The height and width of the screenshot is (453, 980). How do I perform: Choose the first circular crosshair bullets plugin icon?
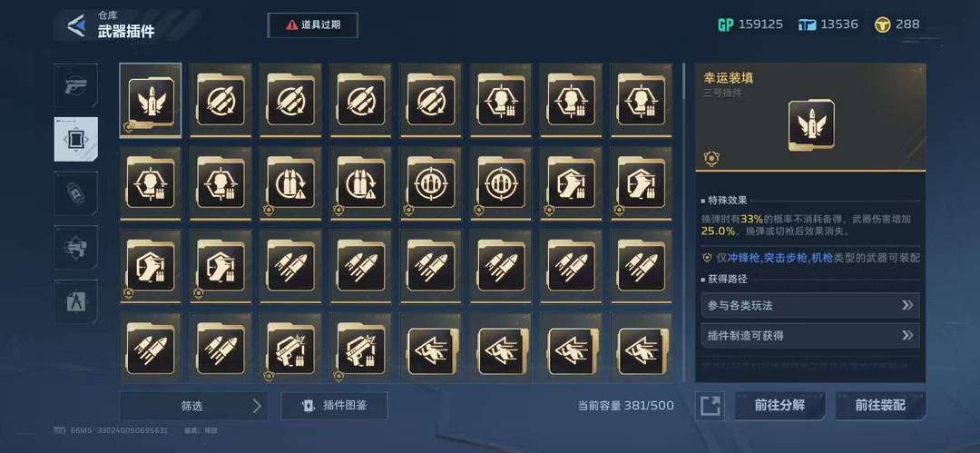(431, 183)
